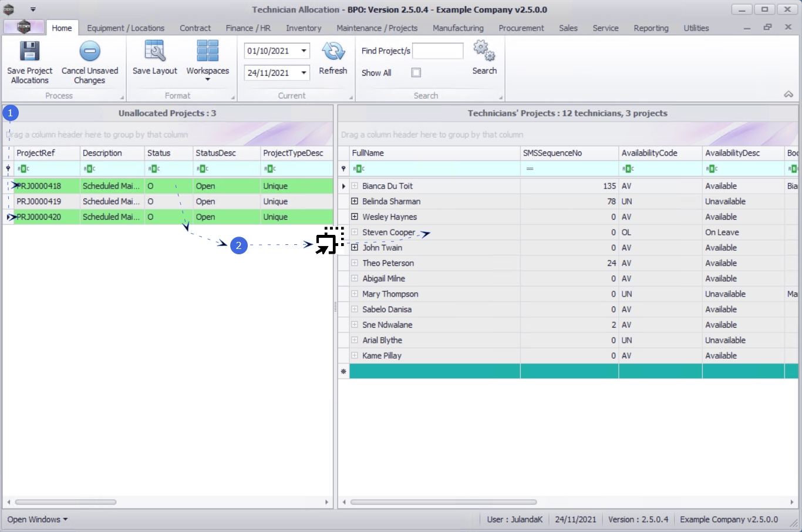The height and width of the screenshot is (532, 802).
Task: Select project PRJ0000419
Action: click(39, 201)
